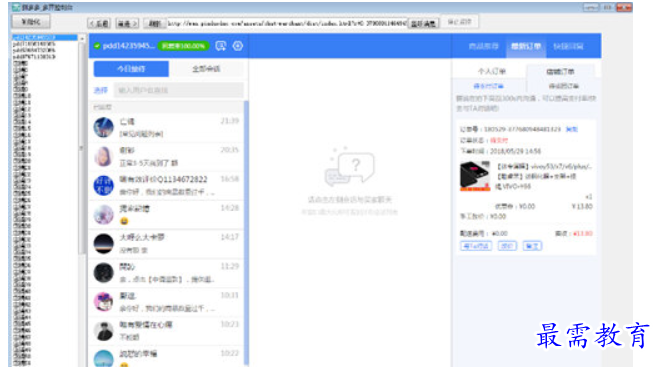Screen dimensions: 658x367
Task: Open the hexagon settings icon in header
Action: click(x=238, y=46)
